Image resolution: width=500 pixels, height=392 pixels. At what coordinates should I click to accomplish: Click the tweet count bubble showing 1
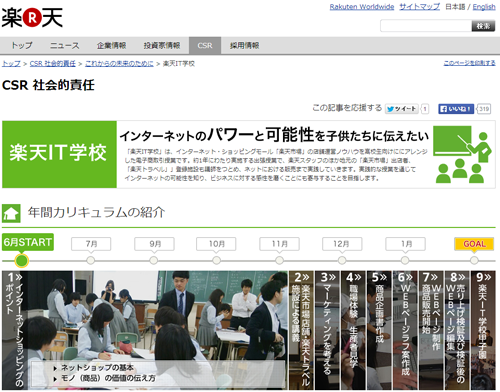click(x=425, y=109)
